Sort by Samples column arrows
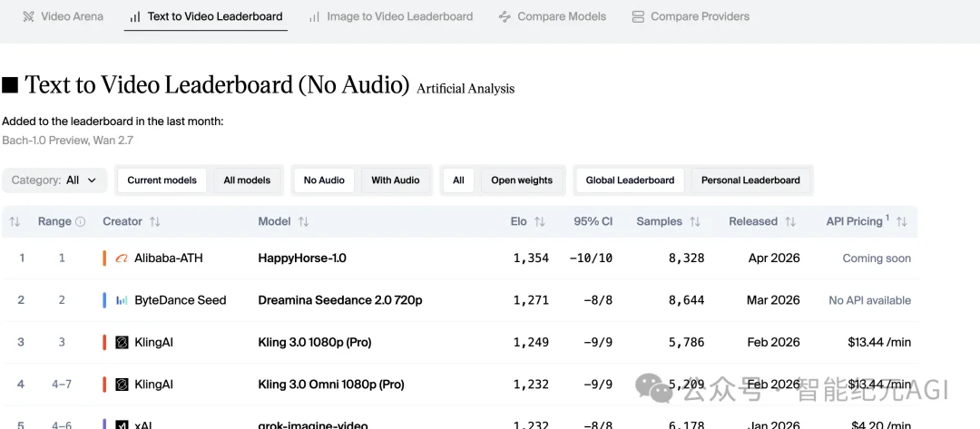The width and height of the screenshot is (980, 429). pos(695,221)
